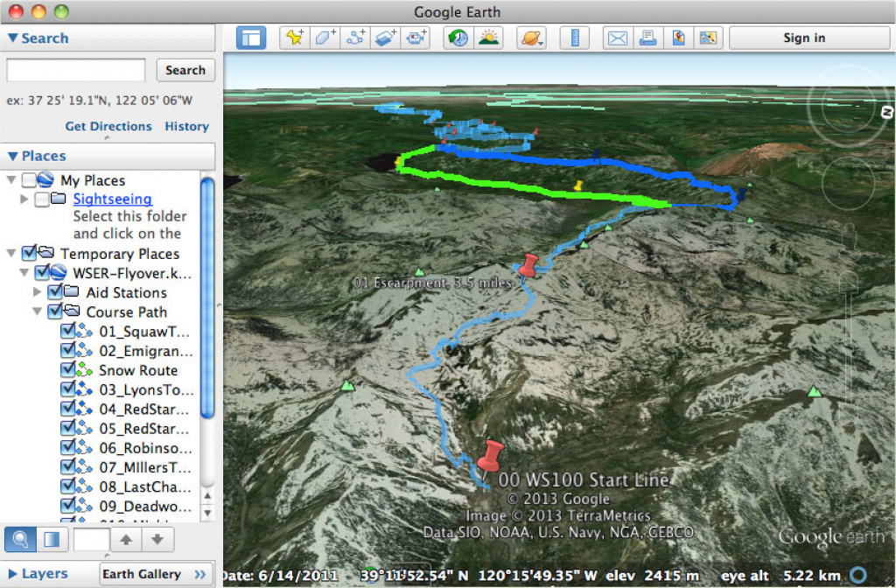Enable the Sightseeing folder checkbox
This screenshot has width=896, height=588.
click(x=42, y=199)
